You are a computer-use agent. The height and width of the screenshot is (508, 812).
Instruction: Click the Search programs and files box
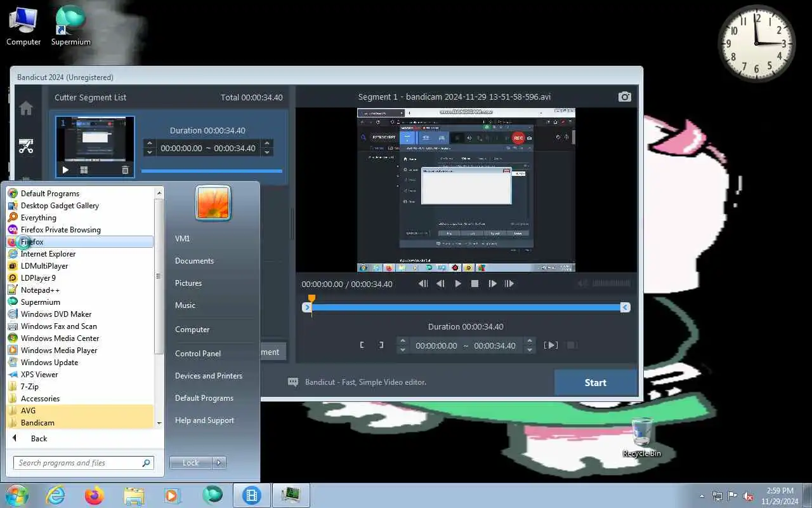click(84, 463)
